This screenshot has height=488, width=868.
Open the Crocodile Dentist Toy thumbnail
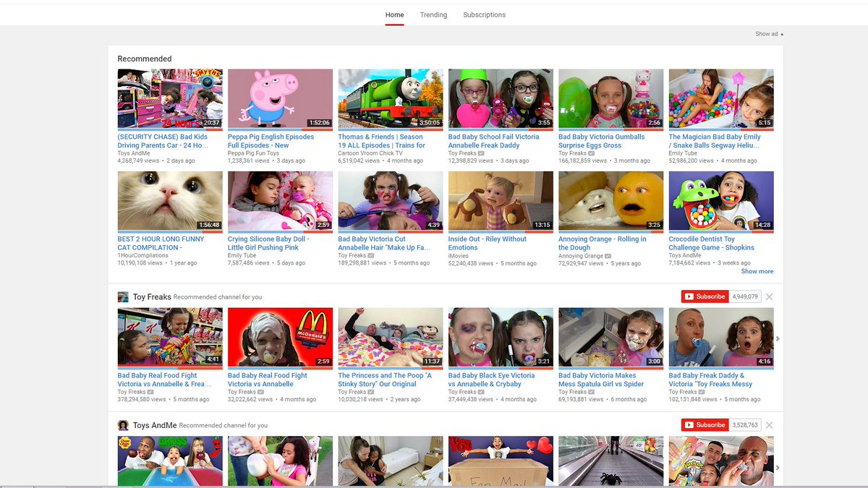click(x=721, y=201)
